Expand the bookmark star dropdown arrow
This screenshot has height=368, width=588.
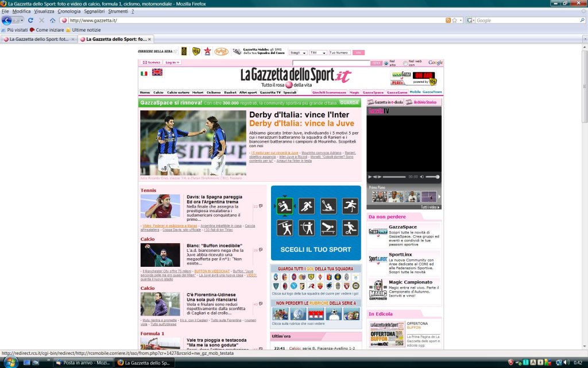click(461, 20)
